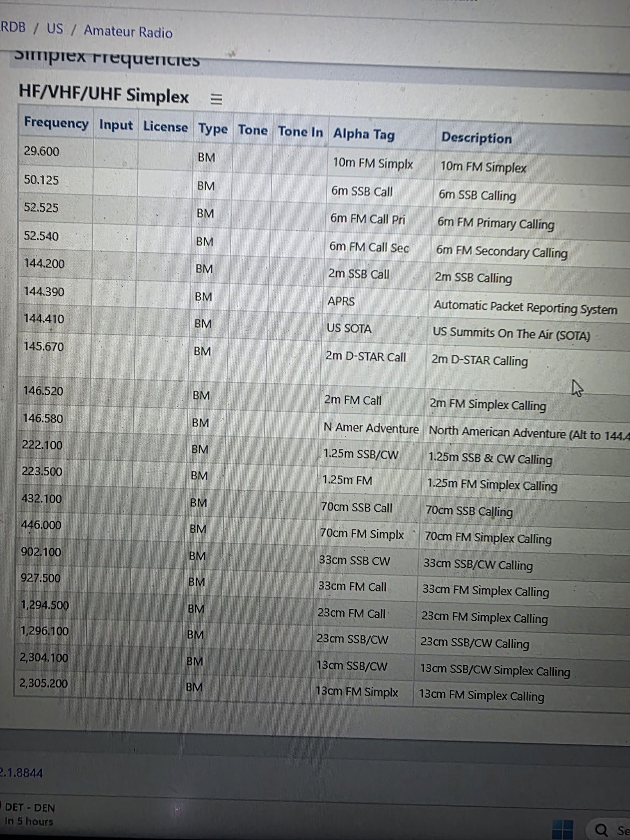
Task: Select frequency cell 146.520
Action: 43,391
